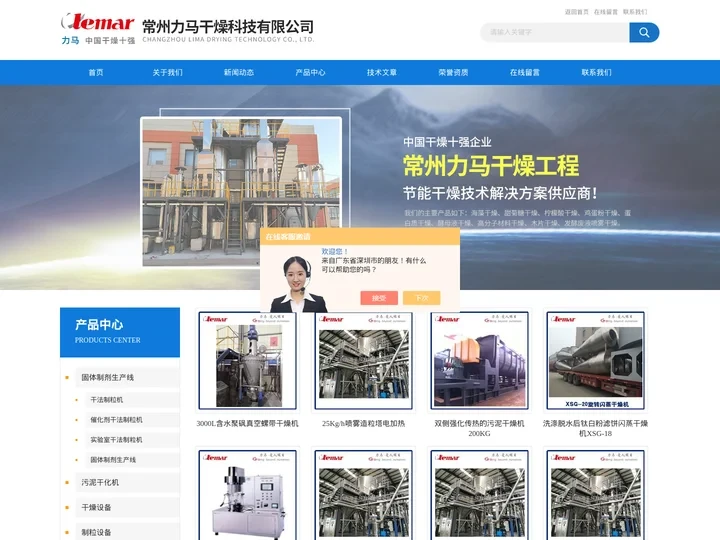The width and height of the screenshot is (720, 540).
Task: Open the 首页 nav menu item
Action: point(96,72)
